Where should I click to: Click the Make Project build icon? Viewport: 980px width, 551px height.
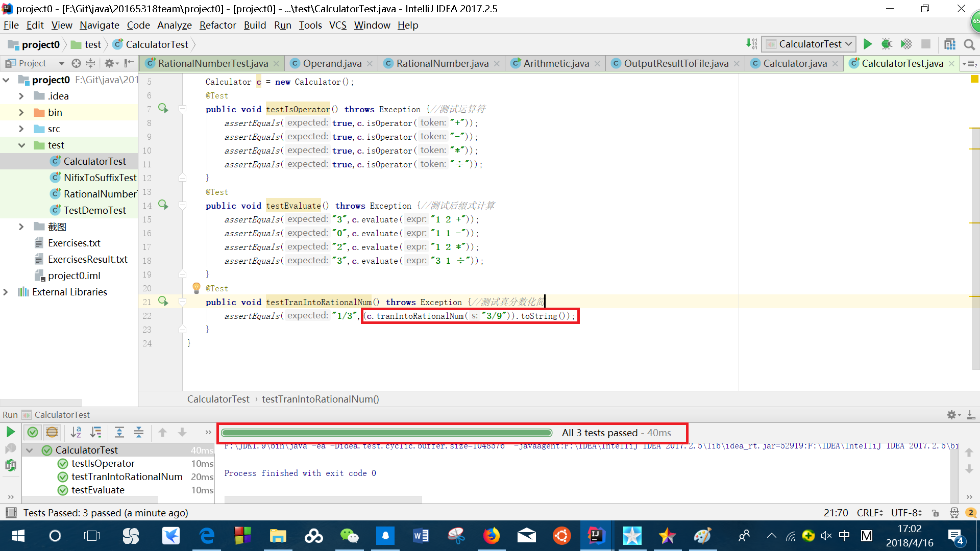[751, 44]
